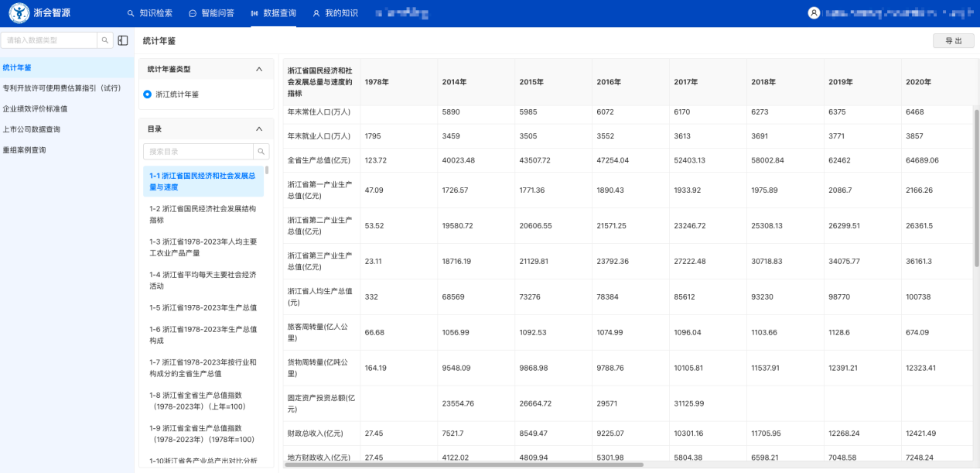Collapse the 目录 section chevron

[x=260, y=129]
